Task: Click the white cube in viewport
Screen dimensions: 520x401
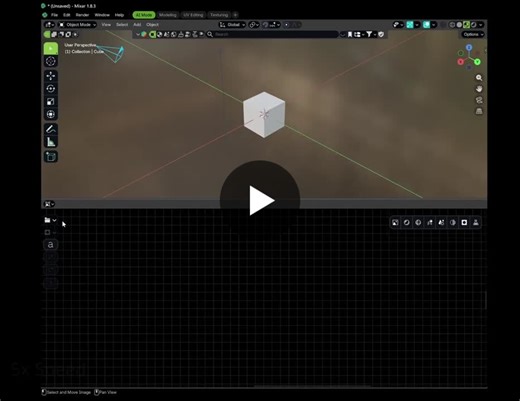Action: pos(264,114)
